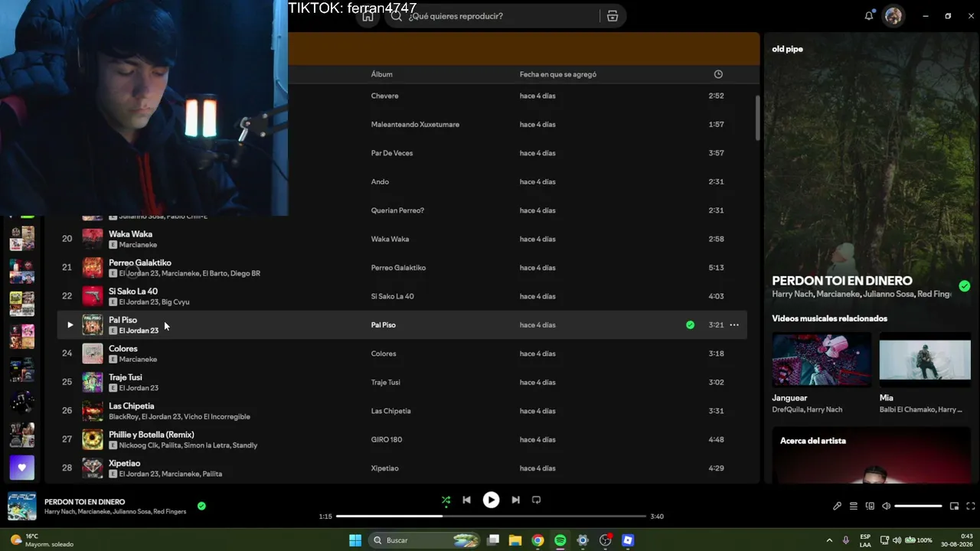980x551 pixels.
Task: Open Liked Songs heart playlist in sidebar
Action: [21, 468]
